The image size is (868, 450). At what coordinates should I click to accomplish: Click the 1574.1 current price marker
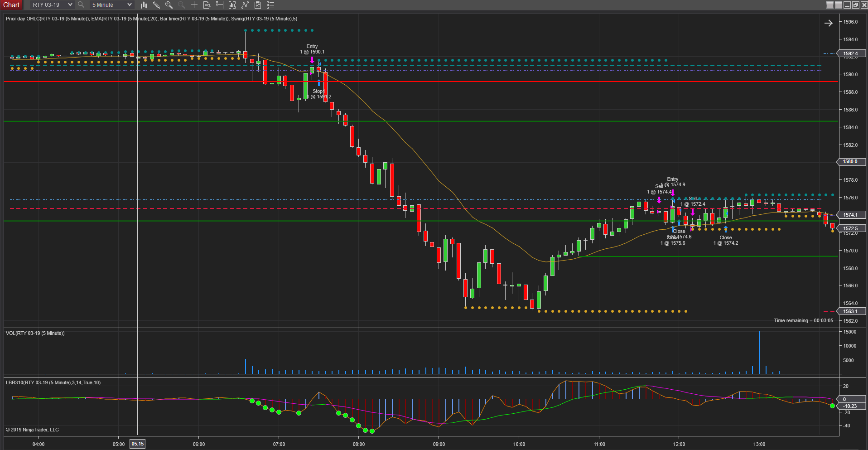click(850, 215)
